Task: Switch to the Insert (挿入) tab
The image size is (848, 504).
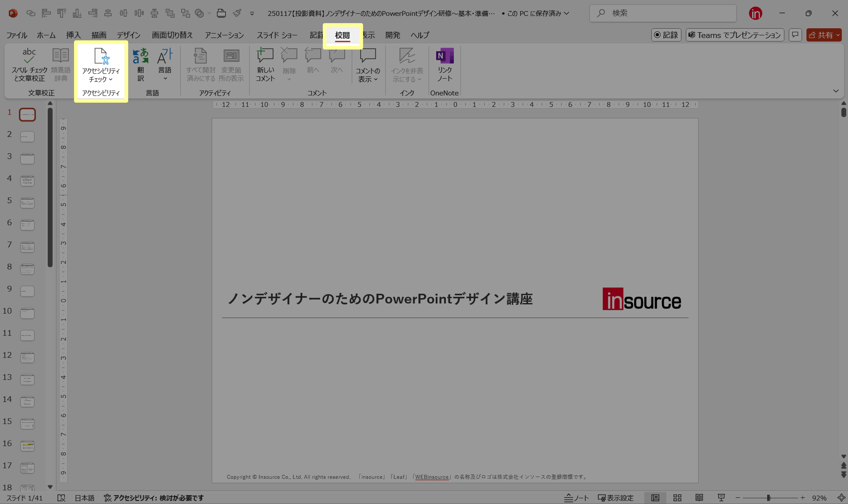Action: [x=73, y=35]
